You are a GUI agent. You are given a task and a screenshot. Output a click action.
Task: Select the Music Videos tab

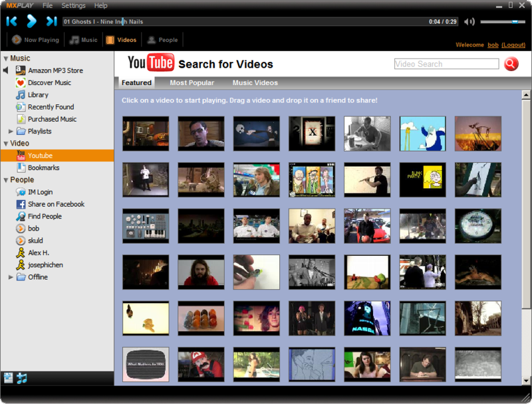pos(255,82)
